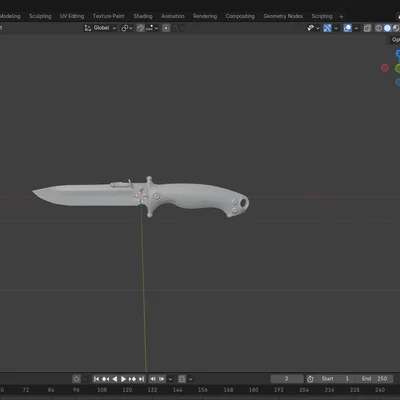This screenshot has height=400, width=400.
Task: Click the current frame number field
Action: pyautogui.click(x=287, y=379)
